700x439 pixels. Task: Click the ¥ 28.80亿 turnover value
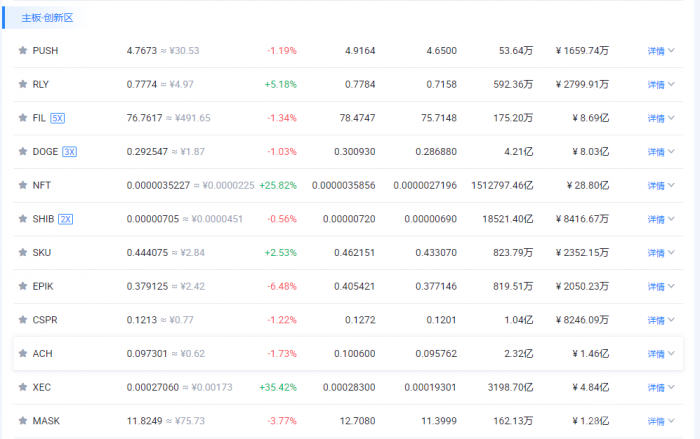coord(588,185)
